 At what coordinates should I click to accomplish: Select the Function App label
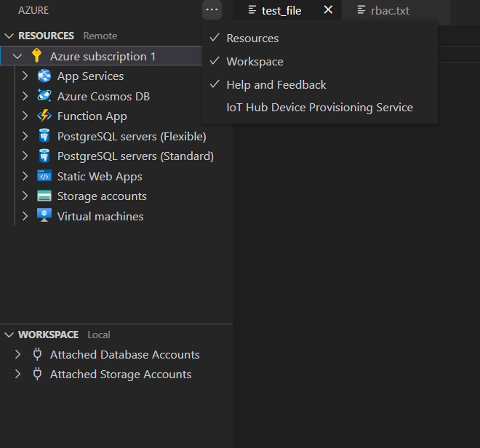pyautogui.click(x=92, y=116)
